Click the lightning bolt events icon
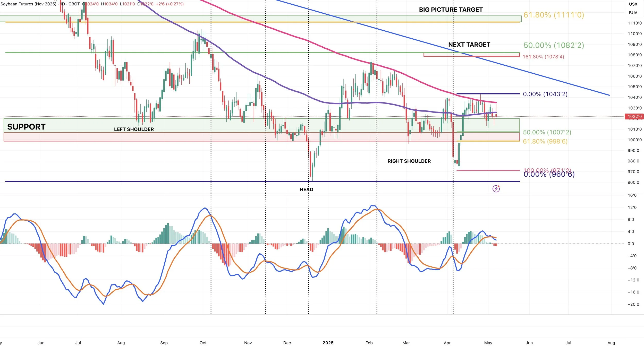Image resolution: width=644 pixels, height=346 pixels. click(x=496, y=189)
